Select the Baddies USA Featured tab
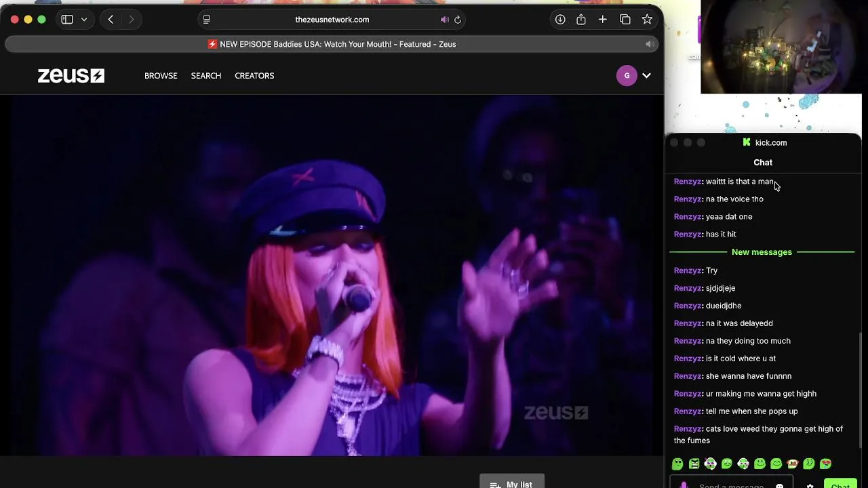The height and width of the screenshot is (488, 868). [332, 44]
